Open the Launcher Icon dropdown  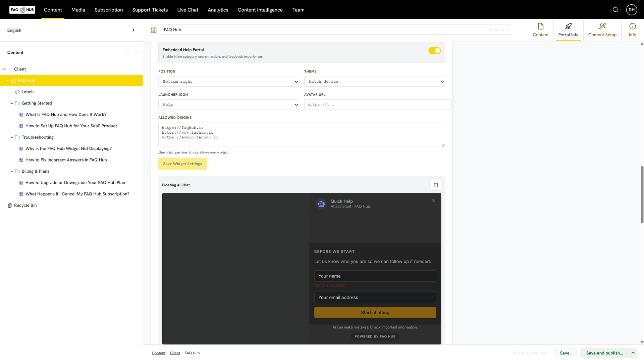[x=229, y=105]
